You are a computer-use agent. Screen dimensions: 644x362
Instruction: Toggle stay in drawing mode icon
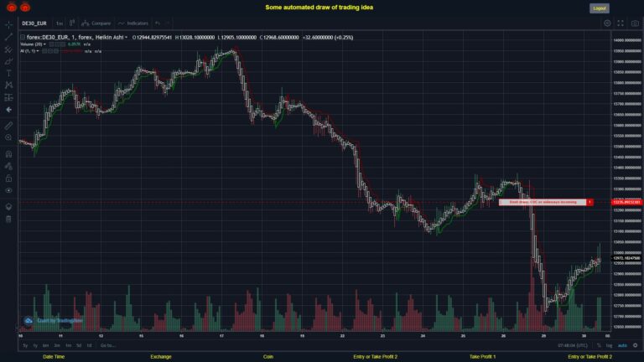point(8,166)
